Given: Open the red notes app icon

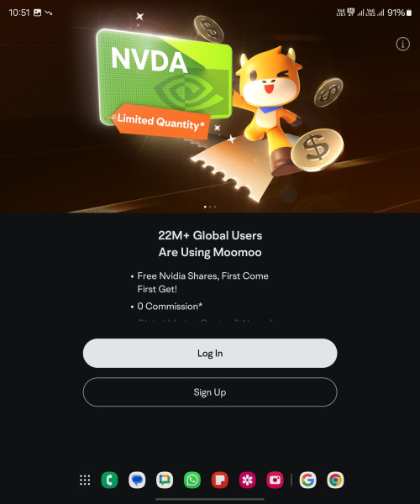Looking at the screenshot, I should click(220, 480).
